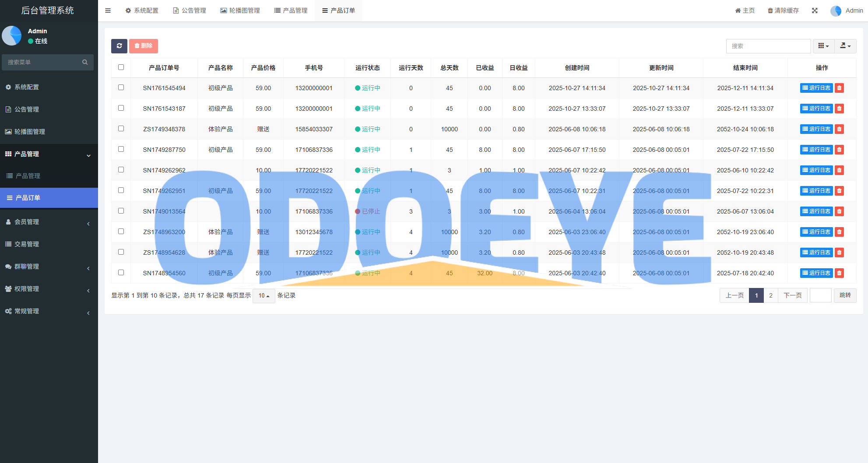The image size is (868, 463).
Task: Click trash icon for order ZS1749348378
Action: click(x=839, y=129)
